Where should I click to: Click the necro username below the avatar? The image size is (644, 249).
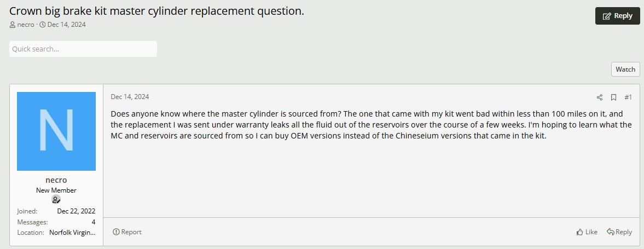56,180
